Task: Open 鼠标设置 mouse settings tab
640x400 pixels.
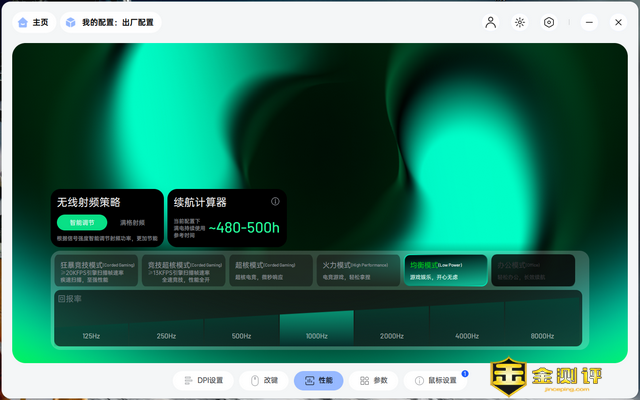Action: (435, 381)
